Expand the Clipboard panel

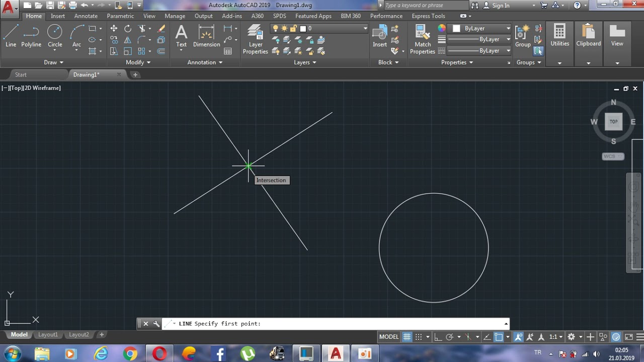click(x=588, y=63)
